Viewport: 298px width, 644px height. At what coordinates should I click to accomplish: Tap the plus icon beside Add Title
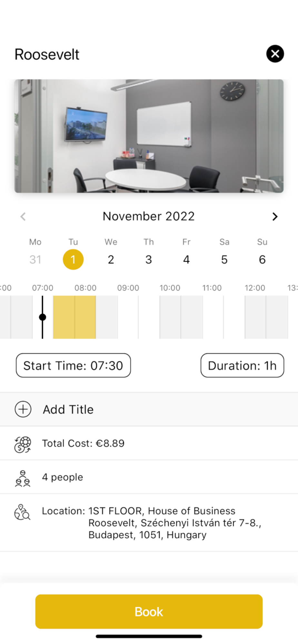(23, 409)
